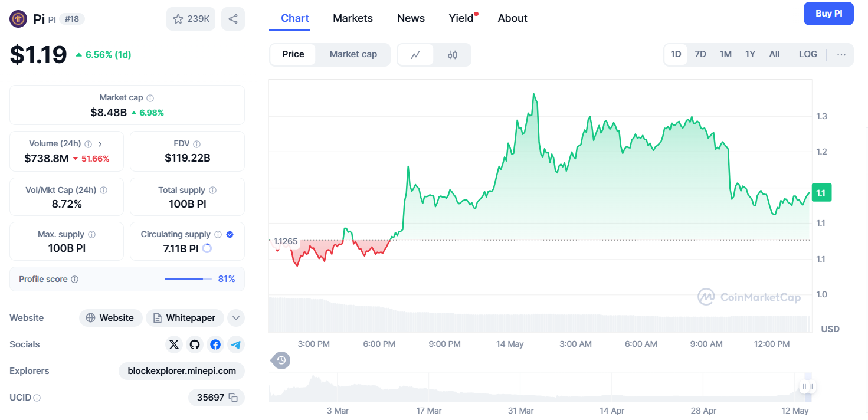Image resolution: width=868 pixels, height=420 pixels.
Task: Expand more website links dropdown
Action: (236, 318)
